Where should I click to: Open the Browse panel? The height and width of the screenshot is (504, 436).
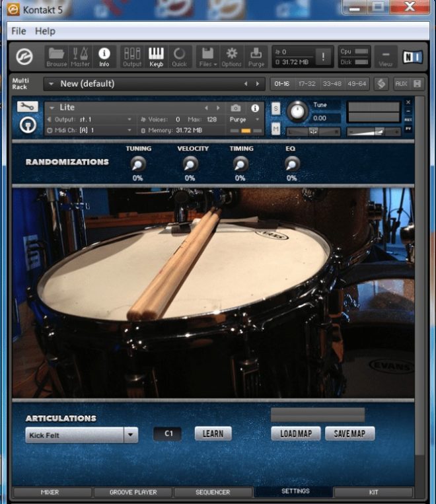click(57, 57)
